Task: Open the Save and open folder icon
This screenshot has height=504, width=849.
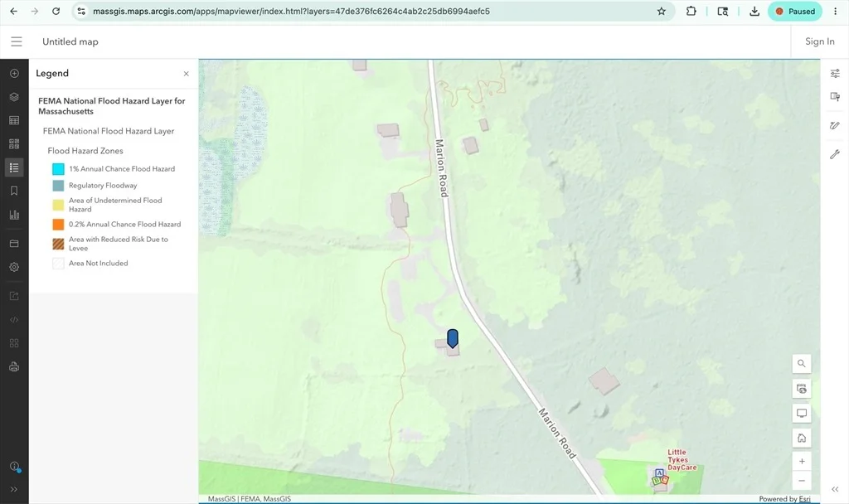Action: 14,244
